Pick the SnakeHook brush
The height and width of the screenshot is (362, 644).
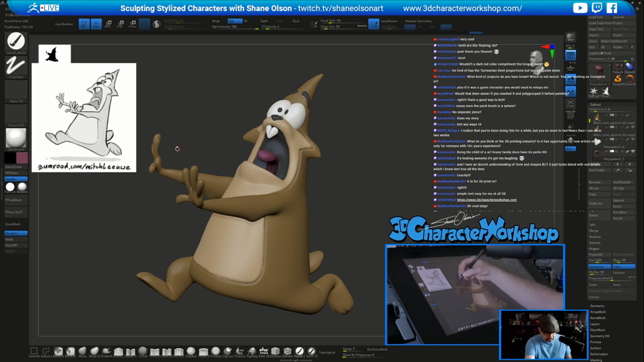[x=107, y=351]
